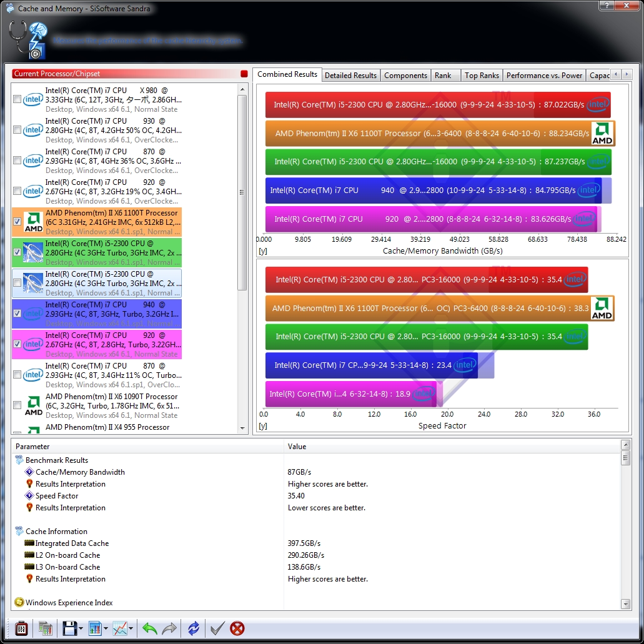Check the AMD Phenom II X6 1090T checkbox
Viewport: 644px width, 644px height.
tap(17, 405)
